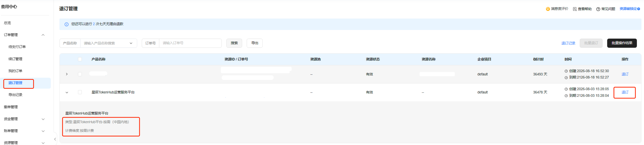The height and width of the screenshot is (145, 644).
Task: Click 退订 for 星辰TokenHub运营服务平台 row
Action: click(625, 92)
